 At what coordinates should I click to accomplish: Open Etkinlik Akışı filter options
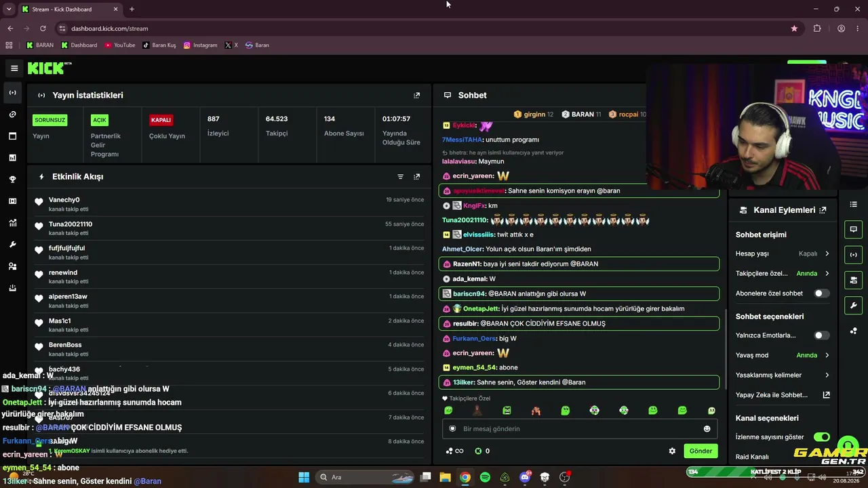400,177
